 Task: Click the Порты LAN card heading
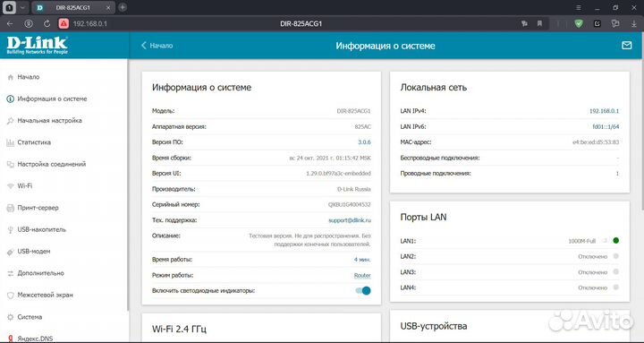point(423,217)
